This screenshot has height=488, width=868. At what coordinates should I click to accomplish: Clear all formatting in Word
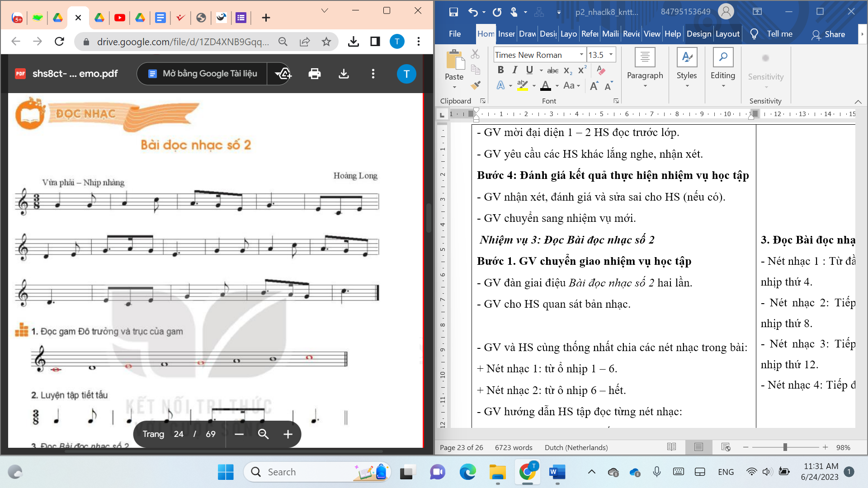point(601,70)
